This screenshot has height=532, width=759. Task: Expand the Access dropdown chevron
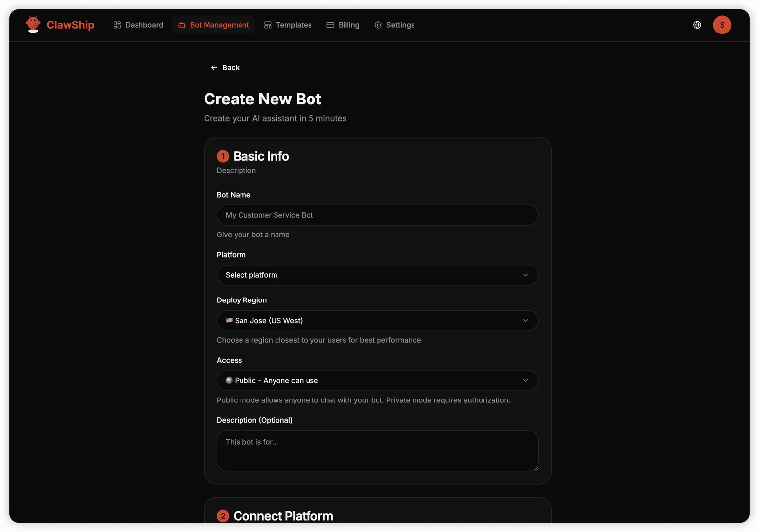[525, 380]
